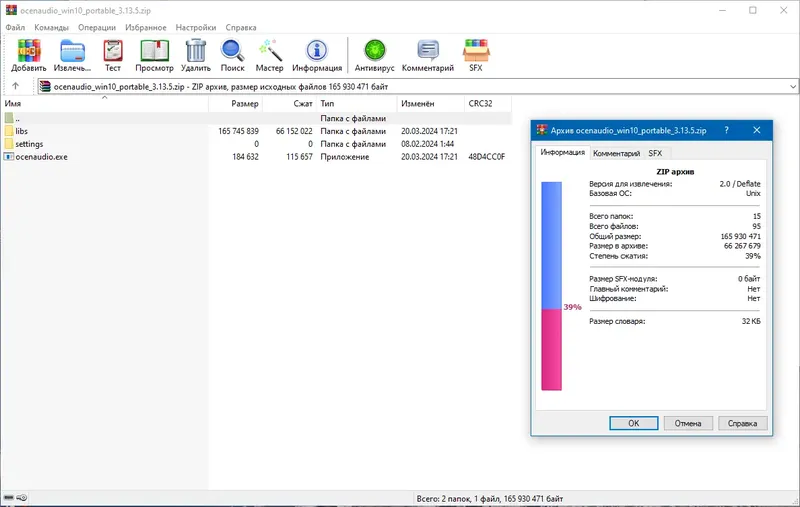Viewport: 800px width, 507px height.
Task: Open the Настройки menu
Action: (196, 28)
